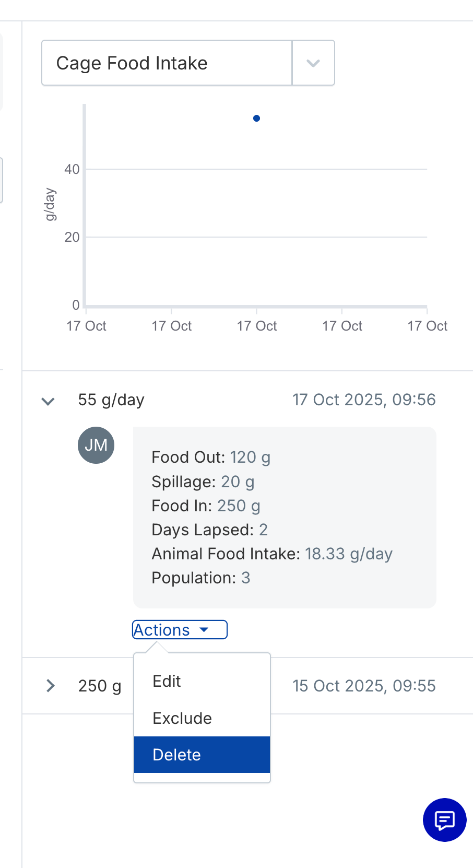Click the 17 Oct 2025, 09:56 timestamp

point(364,400)
